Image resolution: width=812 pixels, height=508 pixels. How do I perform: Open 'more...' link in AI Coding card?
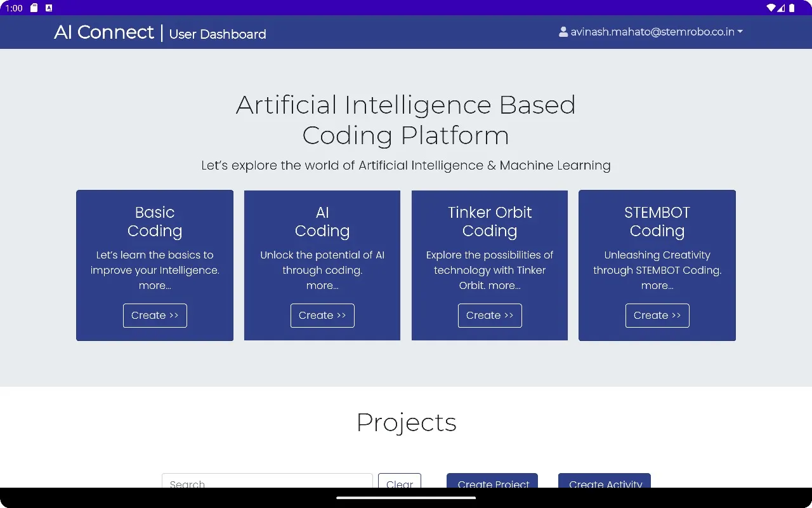[x=322, y=286]
